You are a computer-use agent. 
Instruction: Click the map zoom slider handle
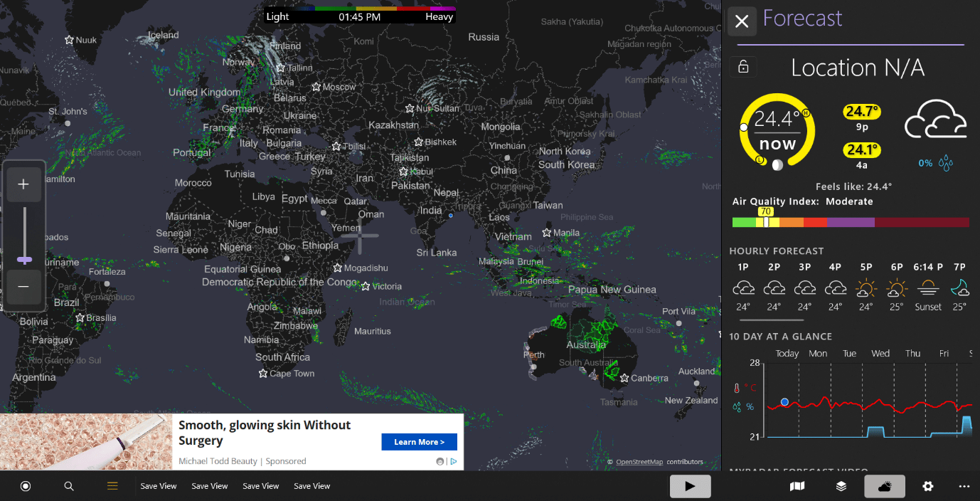24,259
